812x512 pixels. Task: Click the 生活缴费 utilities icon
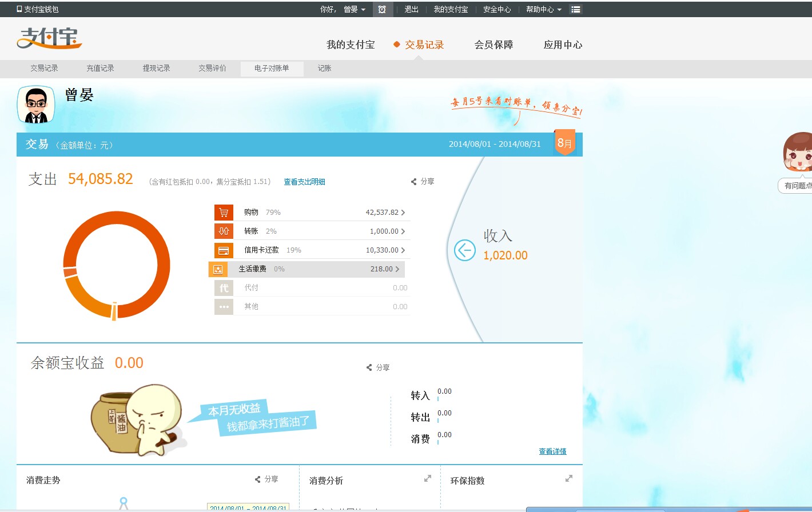218,269
